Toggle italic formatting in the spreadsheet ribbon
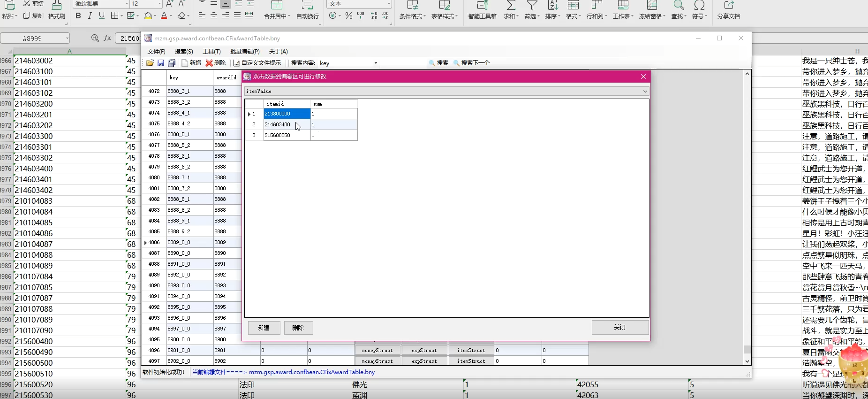This screenshot has height=399, width=868. coord(90,16)
